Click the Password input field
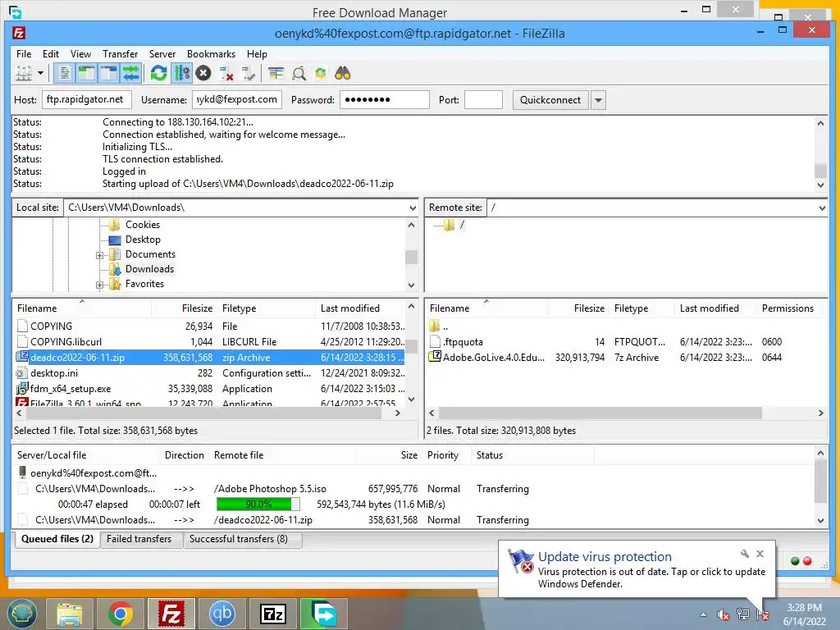Viewport: 840px width, 630px height. coord(384,99)
